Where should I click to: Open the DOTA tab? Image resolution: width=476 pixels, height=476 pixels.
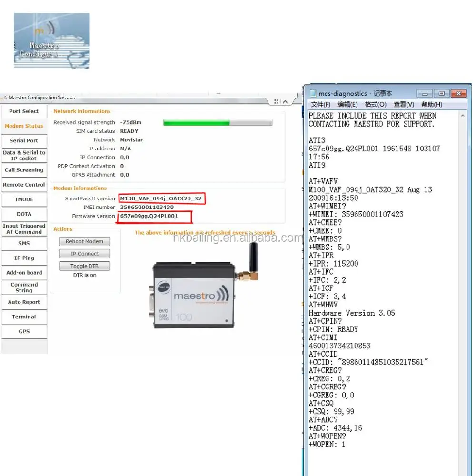(x=24, y=214)
